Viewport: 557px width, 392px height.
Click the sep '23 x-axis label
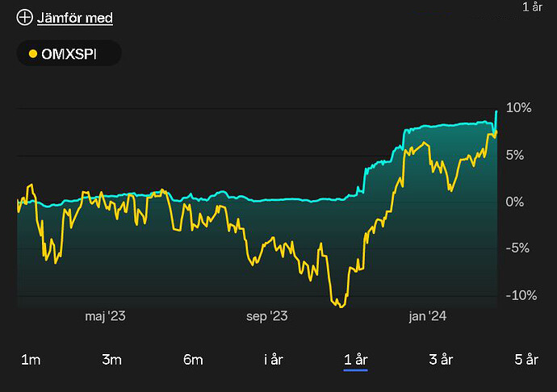point(266,317)
